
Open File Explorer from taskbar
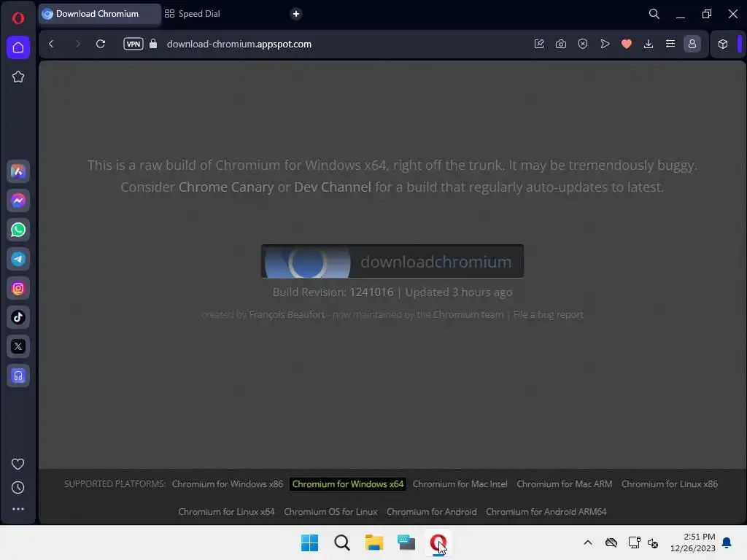[374, 542]
